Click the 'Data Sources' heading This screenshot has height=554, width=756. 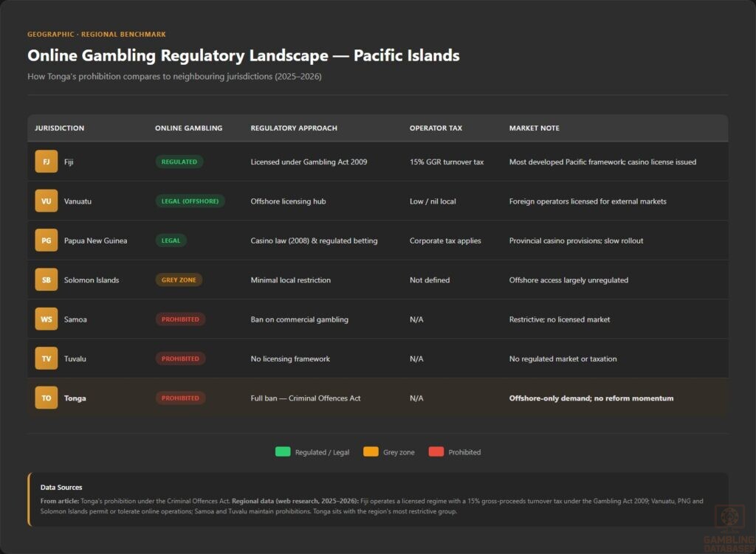[61, 488]
